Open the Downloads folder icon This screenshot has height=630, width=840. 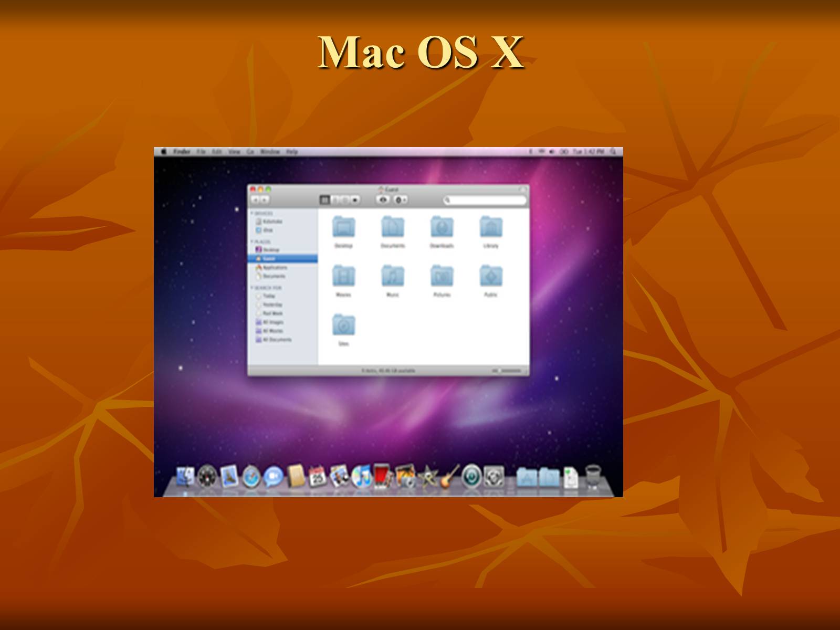[x=442, y=227]
